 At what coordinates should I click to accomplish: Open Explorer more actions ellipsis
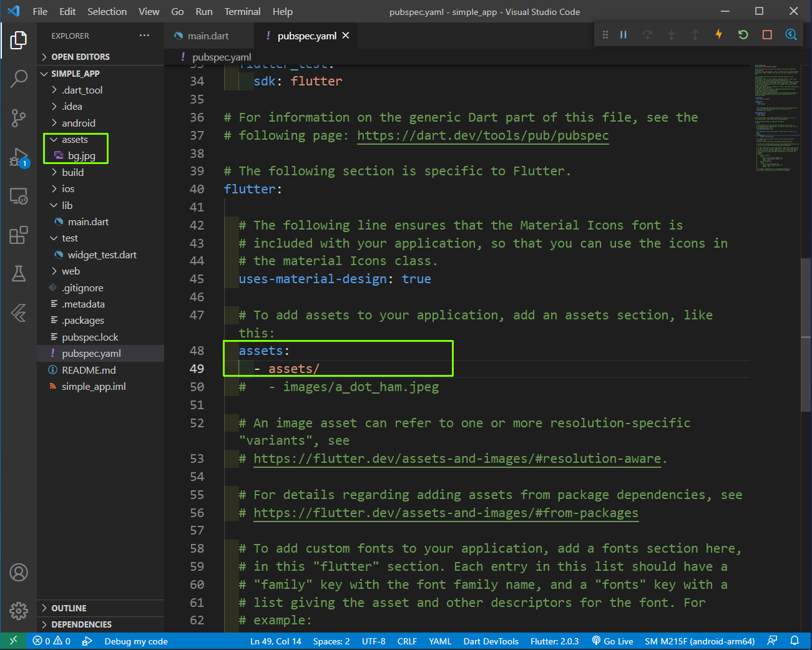click(x=144, y=36)
